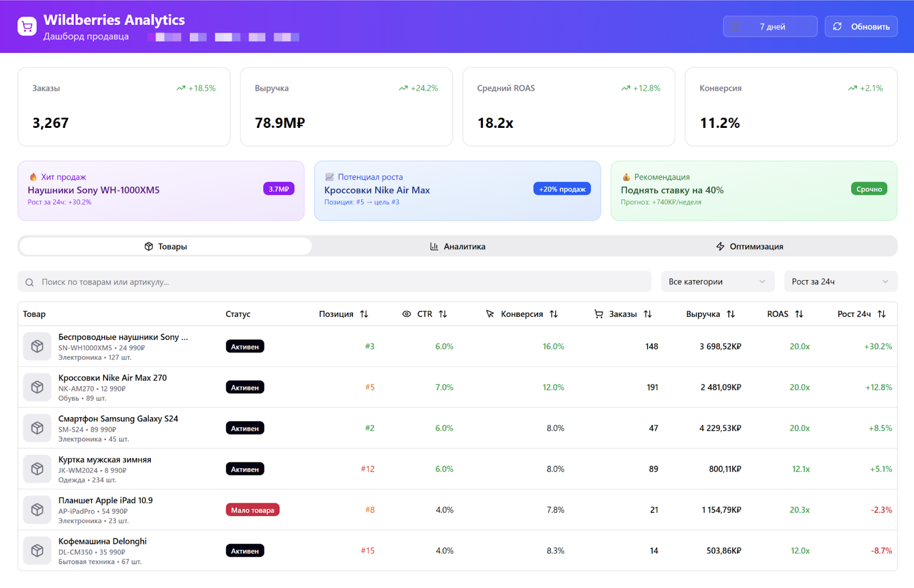Click the Средний ROAS value 18.2x

point(495,123)
